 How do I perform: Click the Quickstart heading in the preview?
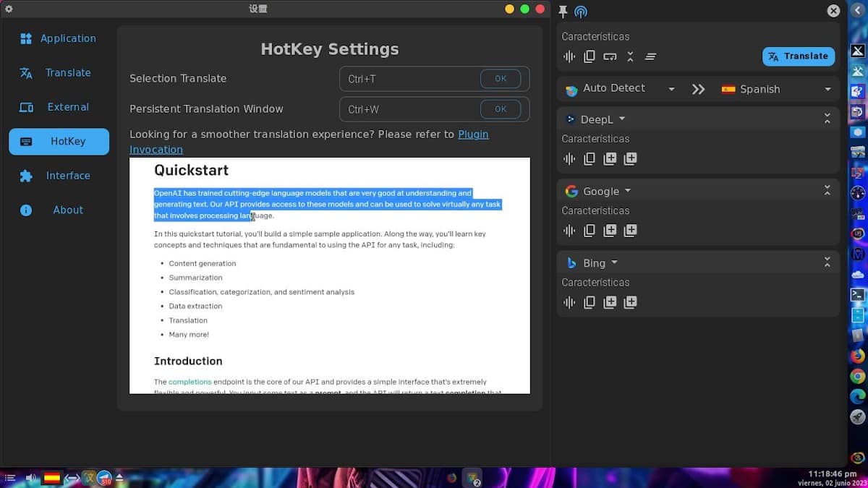click(191, 171)
